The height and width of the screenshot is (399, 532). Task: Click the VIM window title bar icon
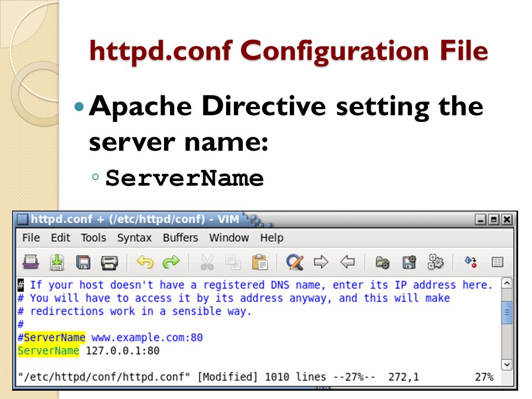click(x=22, y=219)
